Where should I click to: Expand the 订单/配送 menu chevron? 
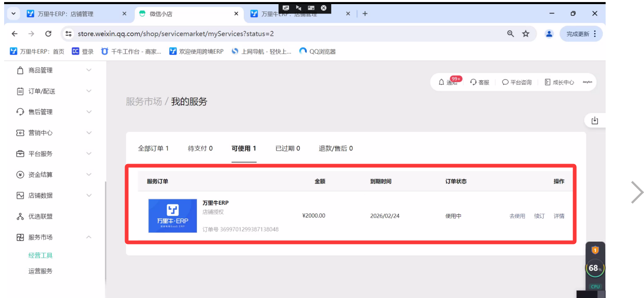[x=89, y=91]
